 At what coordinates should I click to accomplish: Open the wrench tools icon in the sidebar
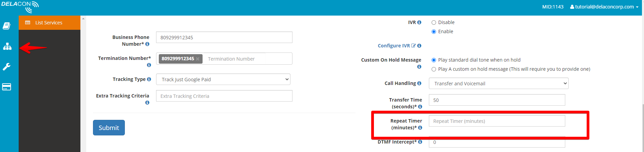tap(6, 67)
